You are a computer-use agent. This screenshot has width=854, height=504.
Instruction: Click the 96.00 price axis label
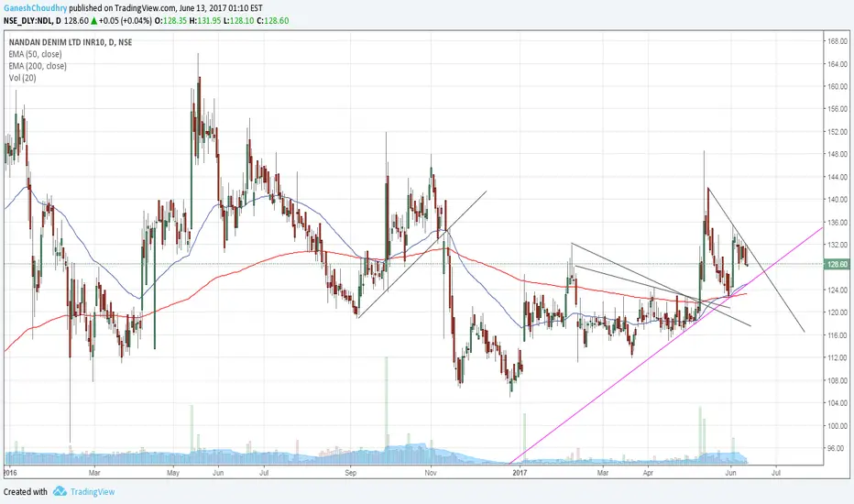[x=838, y=448]
